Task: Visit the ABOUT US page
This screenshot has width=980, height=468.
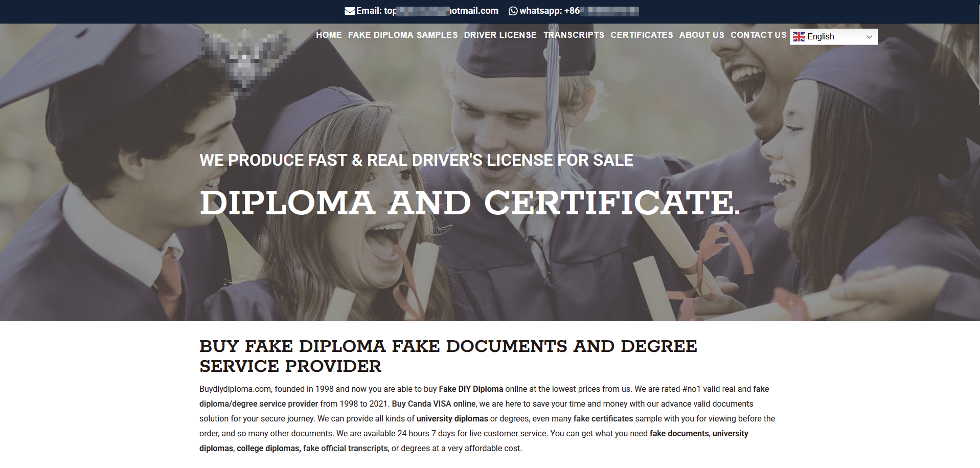Action: point(701,35)
